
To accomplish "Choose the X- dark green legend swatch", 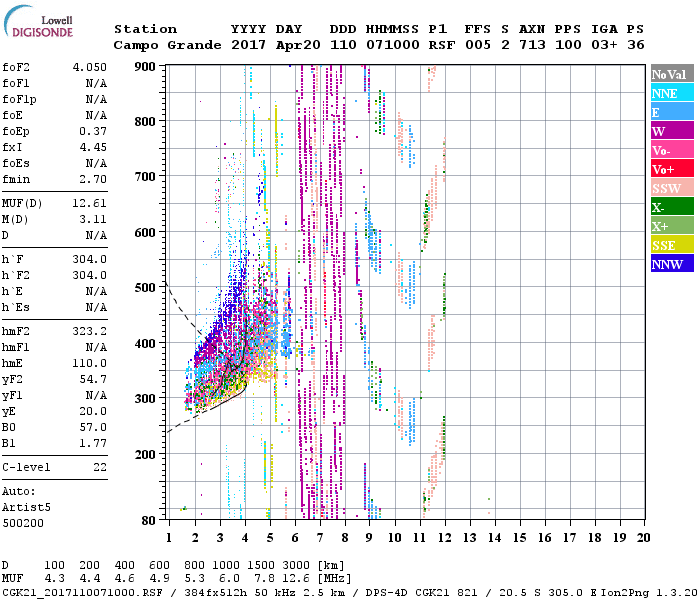I will pyautogui.click(x=671, y=207).
